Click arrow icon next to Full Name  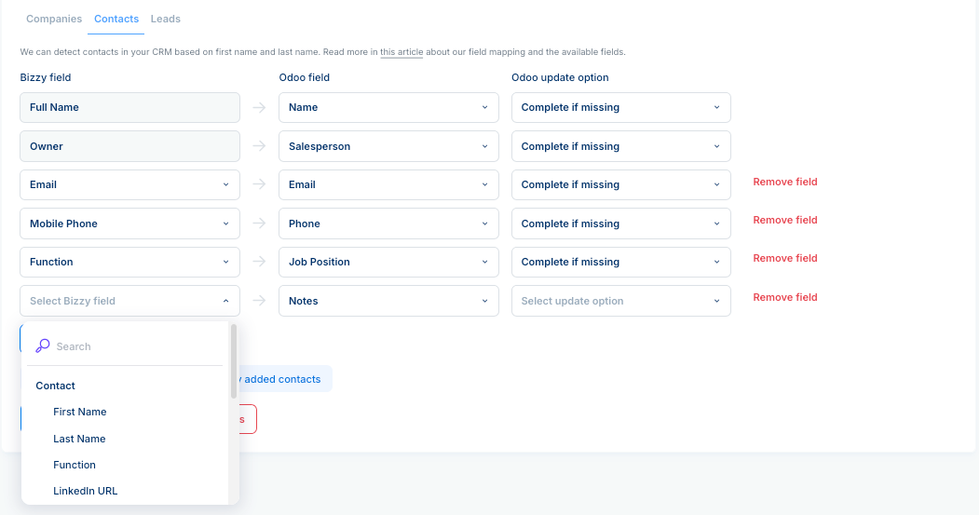259,107
